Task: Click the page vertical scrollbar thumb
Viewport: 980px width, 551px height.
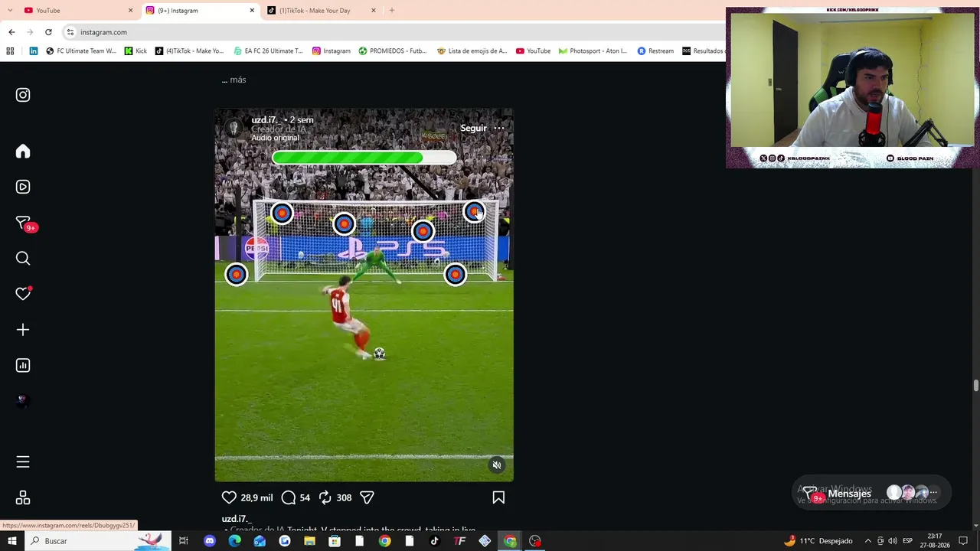Action: click(x=975, y=386)
